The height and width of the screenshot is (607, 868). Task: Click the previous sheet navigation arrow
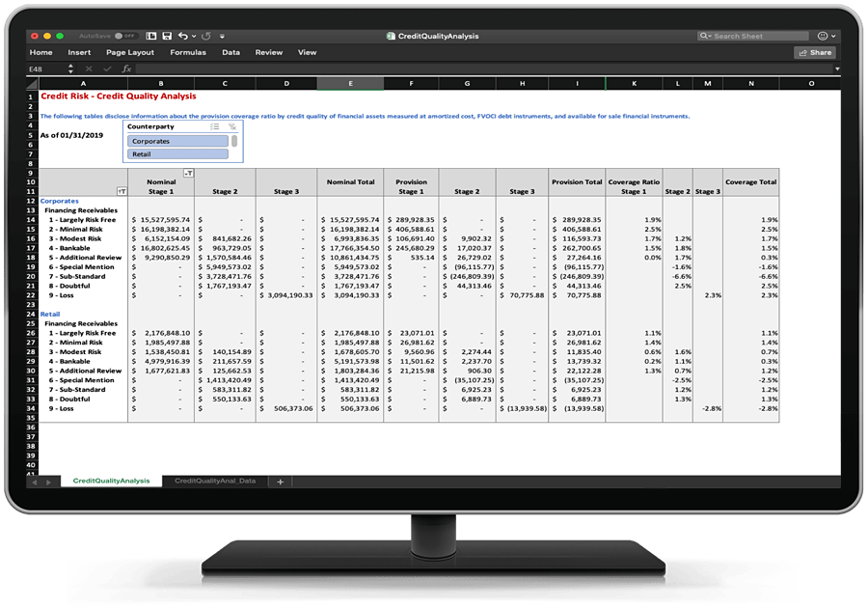pos(35,483)
